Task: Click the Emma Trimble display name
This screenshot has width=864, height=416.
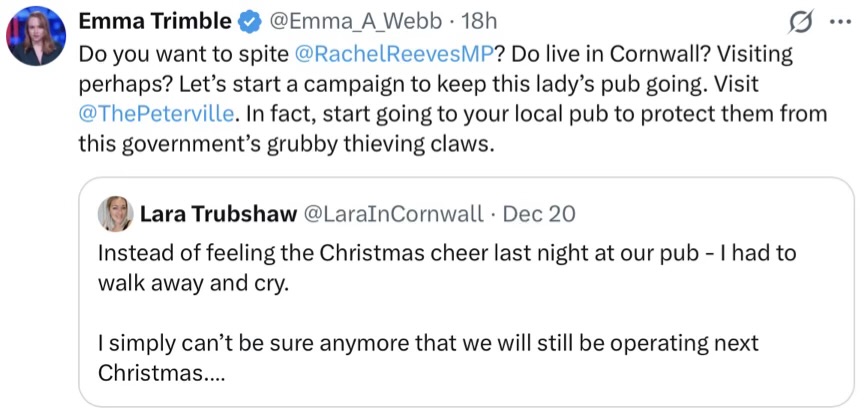Action: coord(155,21)
